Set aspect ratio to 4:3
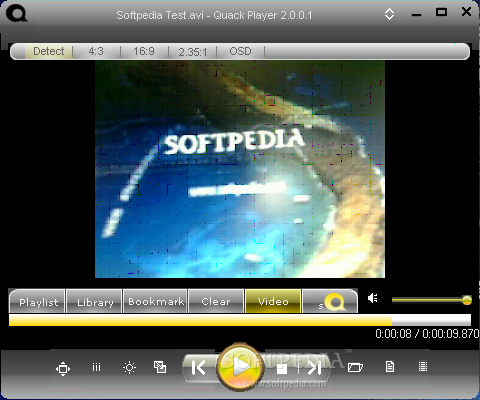Screen dimensions: 480x400 (96, 51)
